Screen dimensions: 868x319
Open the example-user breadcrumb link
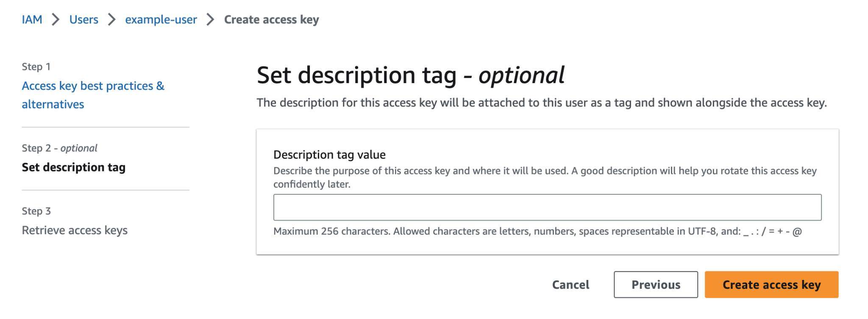coord(160,20)
